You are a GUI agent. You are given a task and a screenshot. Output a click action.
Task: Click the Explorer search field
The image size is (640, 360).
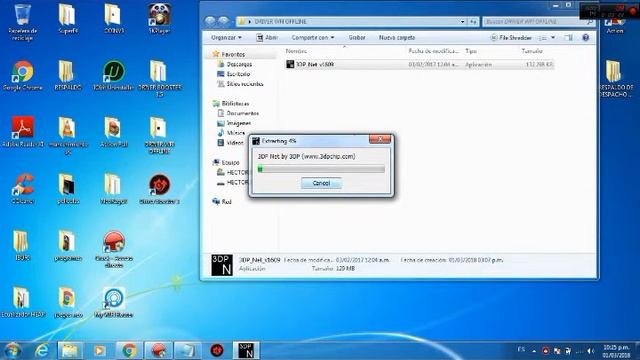click(x=538, y=22)
